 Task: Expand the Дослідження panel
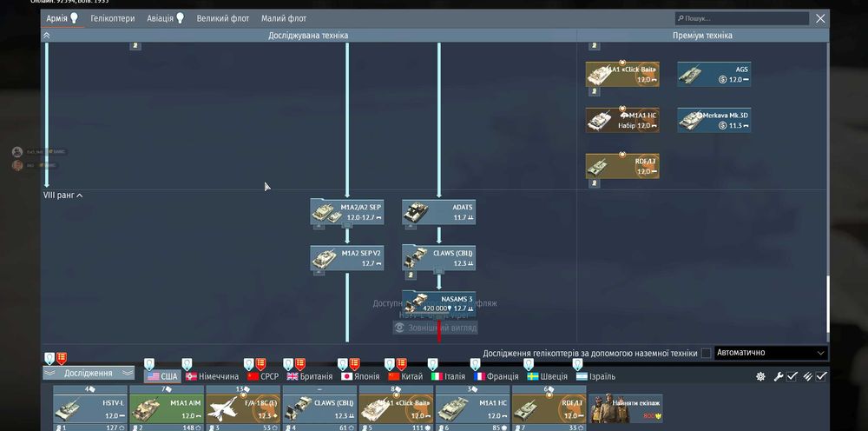(89, 374)
